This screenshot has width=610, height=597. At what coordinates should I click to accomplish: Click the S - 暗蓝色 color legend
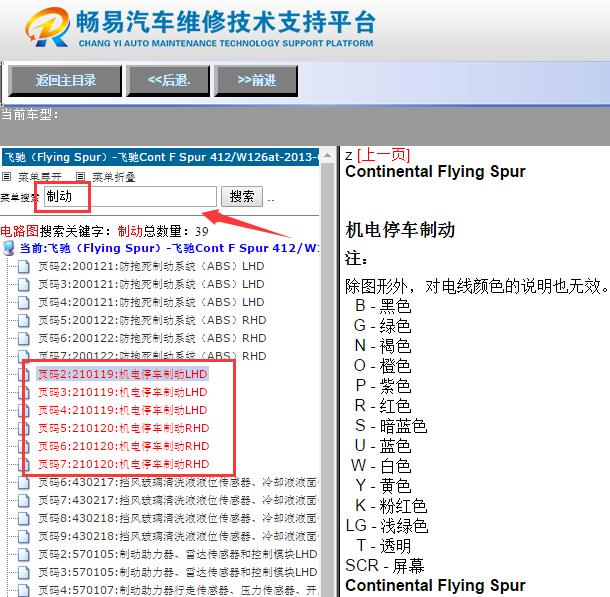(x=391, y=425)
